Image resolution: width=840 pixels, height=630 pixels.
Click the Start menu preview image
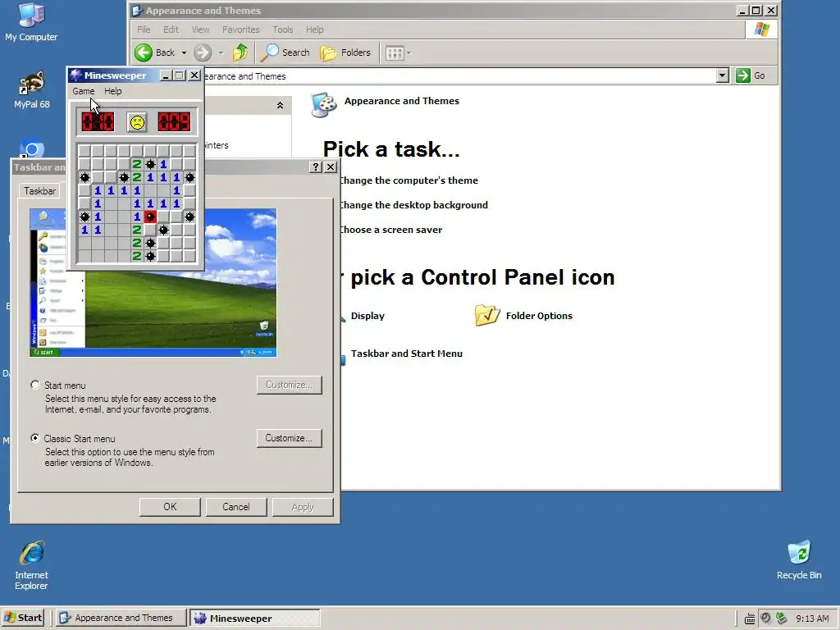[x=153, y=283]
